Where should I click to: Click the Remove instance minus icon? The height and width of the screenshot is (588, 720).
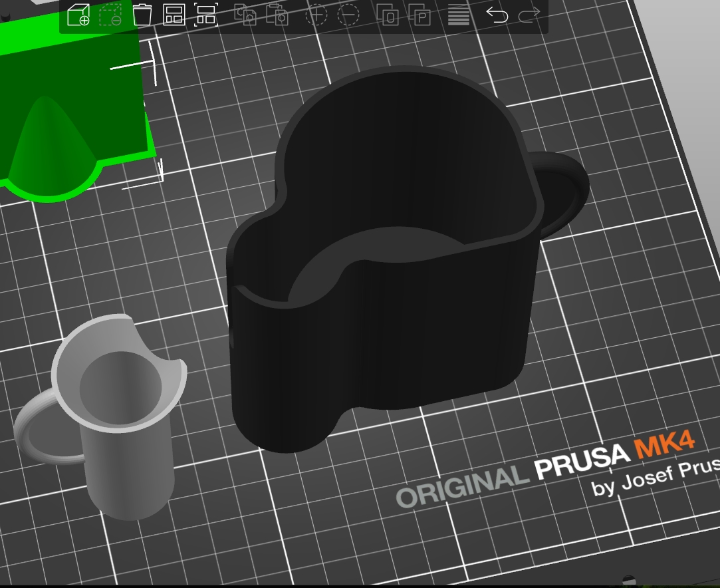(348, 15)
